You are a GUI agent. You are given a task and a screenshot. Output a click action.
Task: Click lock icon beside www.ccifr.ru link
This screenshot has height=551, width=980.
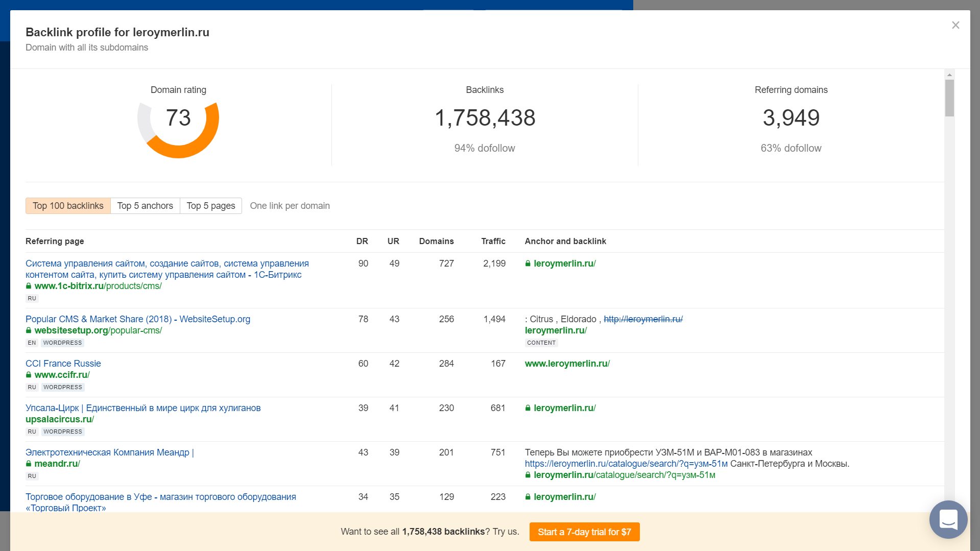pyautogui.click(x=29, y=375)
